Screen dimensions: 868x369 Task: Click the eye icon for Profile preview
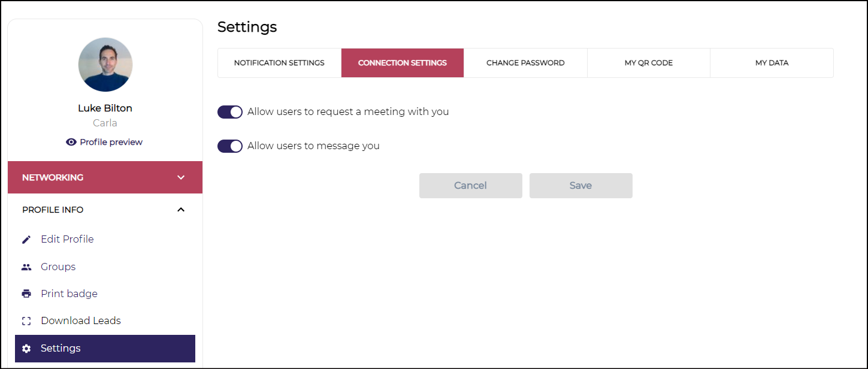(71, 142)
